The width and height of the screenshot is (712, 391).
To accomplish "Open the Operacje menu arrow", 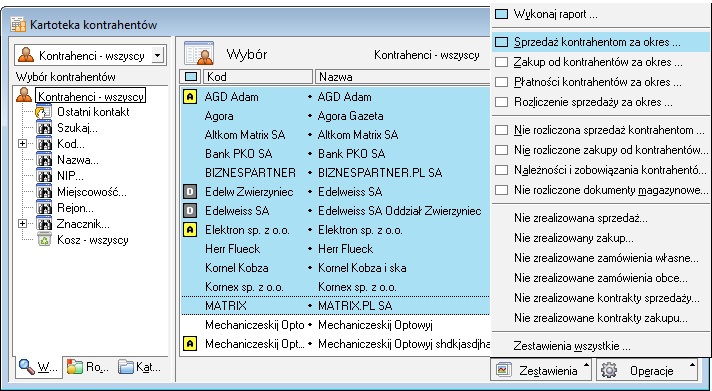I will point(692,364).
